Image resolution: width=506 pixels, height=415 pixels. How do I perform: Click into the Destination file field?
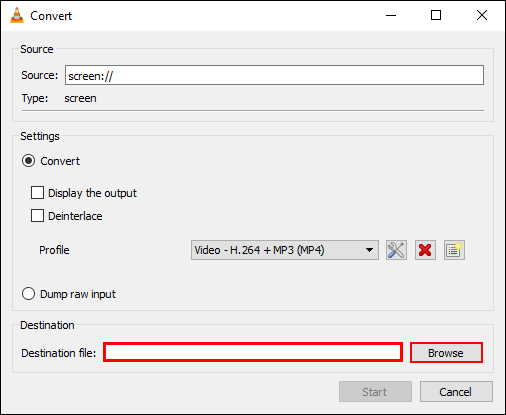pyautogui.click(x=253, y=352)
